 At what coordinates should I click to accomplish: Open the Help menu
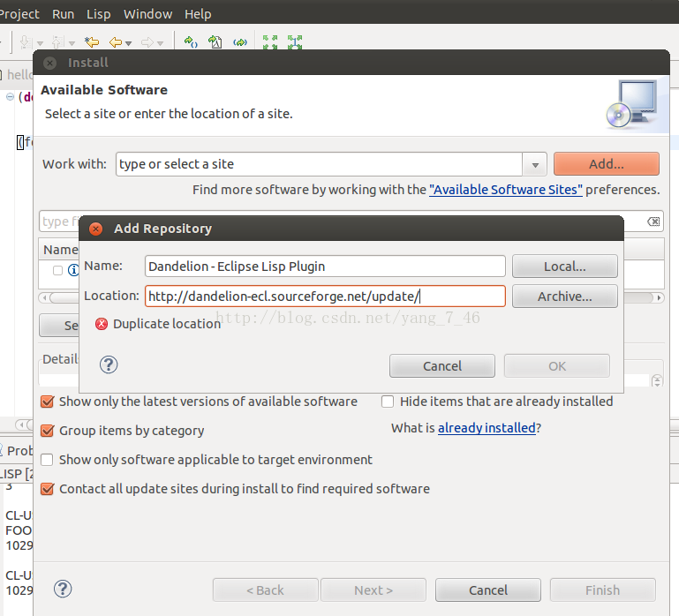coord(198,14)
